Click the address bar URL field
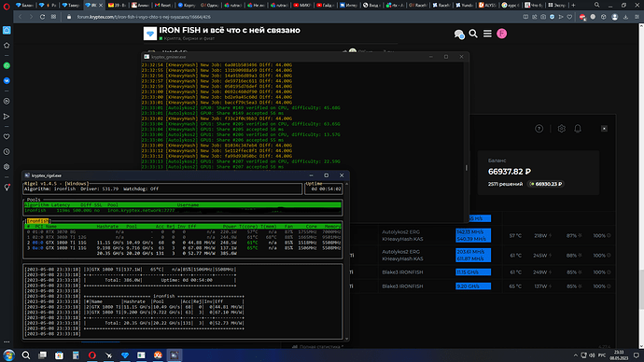Screen dimensions: 644x362 pyautogui.click(x=287, y=17)
